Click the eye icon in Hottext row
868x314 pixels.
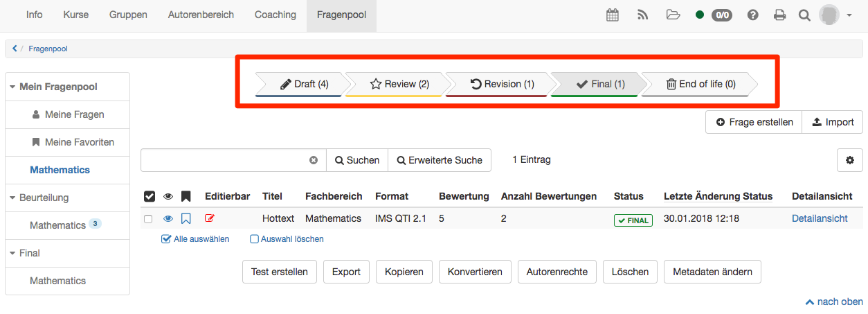pos(168,219)
